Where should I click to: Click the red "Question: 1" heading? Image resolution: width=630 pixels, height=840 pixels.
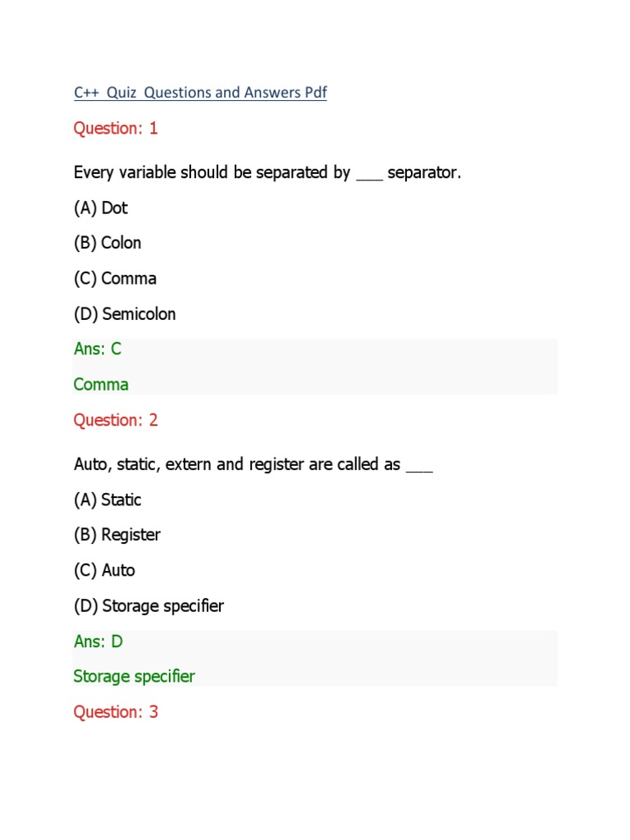point(116,128)
